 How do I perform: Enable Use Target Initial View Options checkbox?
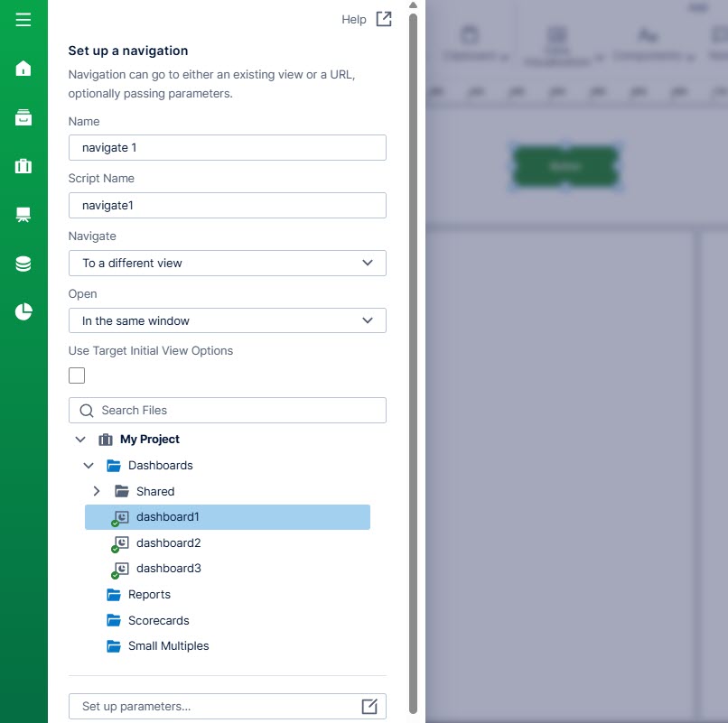coord(77,375)
